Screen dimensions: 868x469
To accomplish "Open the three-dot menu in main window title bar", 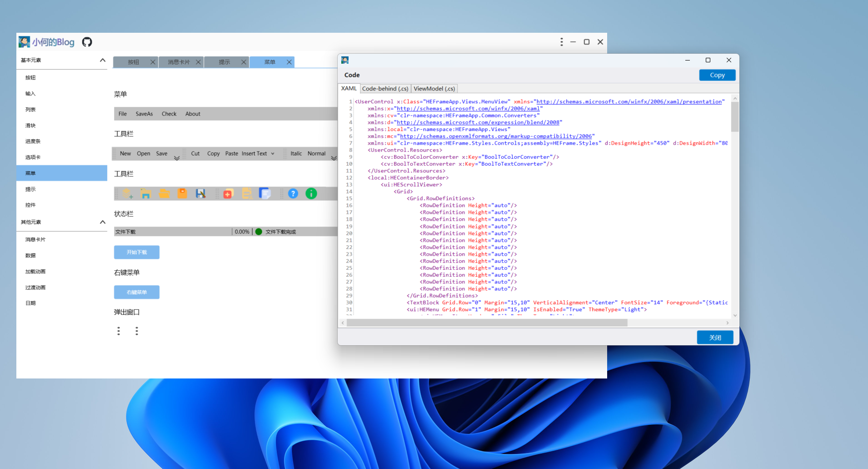I will coord(562,42).
